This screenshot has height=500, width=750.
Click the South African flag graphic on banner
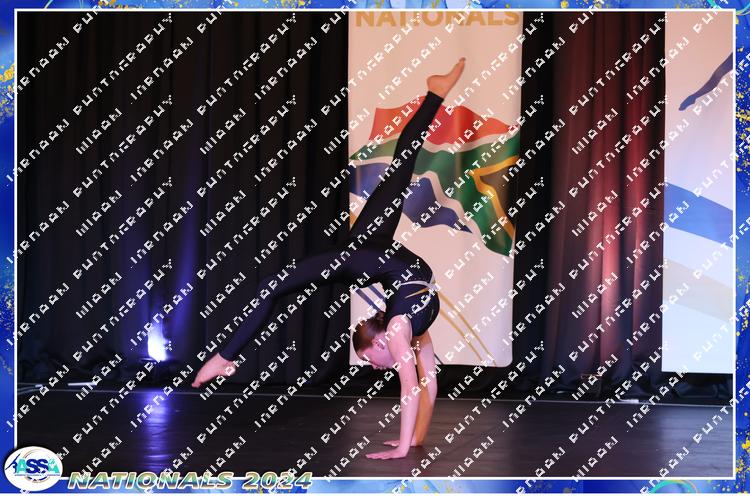pyautogui.click(x=435, y=178)
